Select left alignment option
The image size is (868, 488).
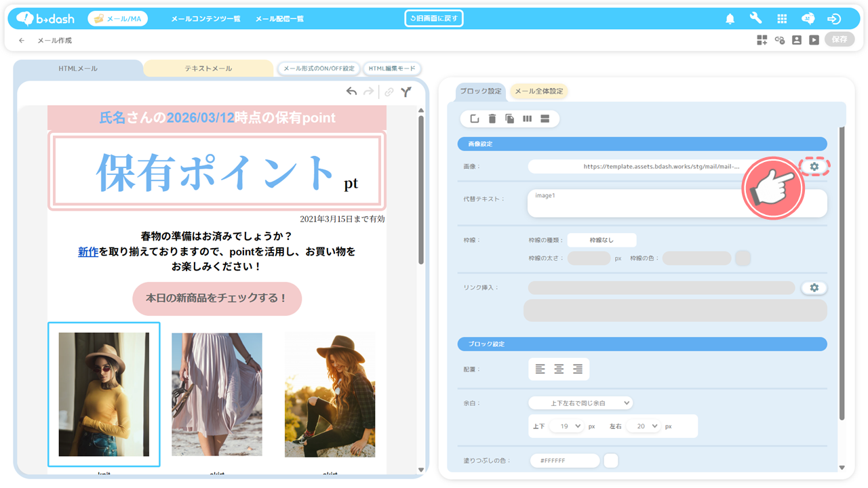pos(540,369)
